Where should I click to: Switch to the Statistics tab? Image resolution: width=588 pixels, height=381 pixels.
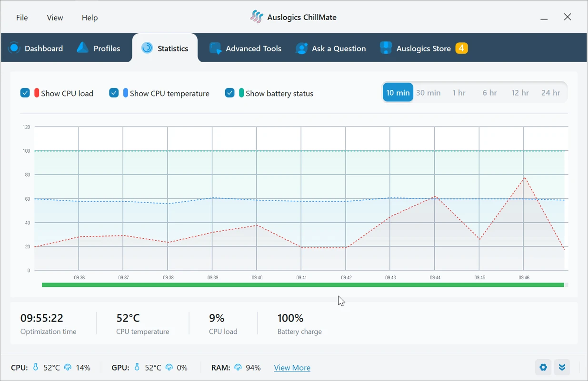(x=165, y=48)
